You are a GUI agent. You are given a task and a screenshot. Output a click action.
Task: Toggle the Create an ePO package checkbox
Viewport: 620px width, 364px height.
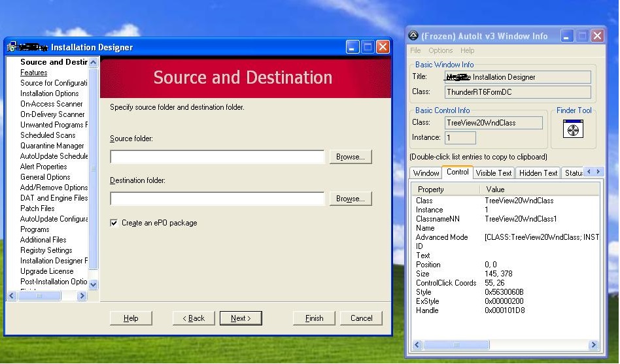pos(114,223)
